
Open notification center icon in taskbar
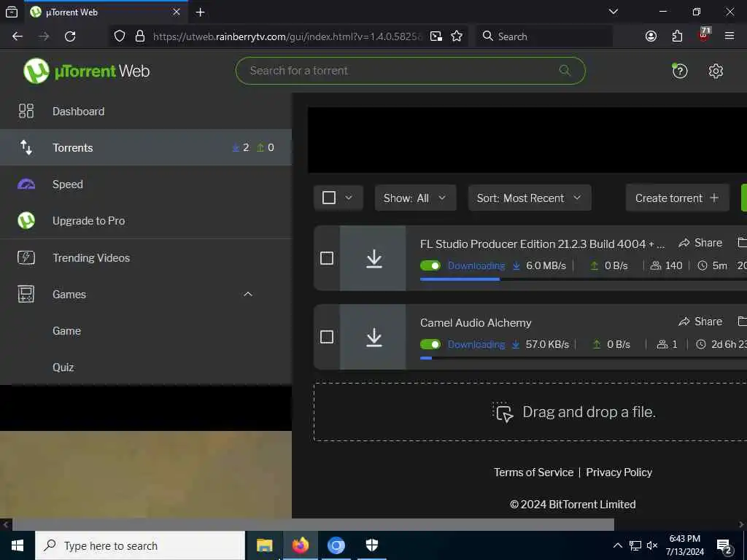coord(724,546)
